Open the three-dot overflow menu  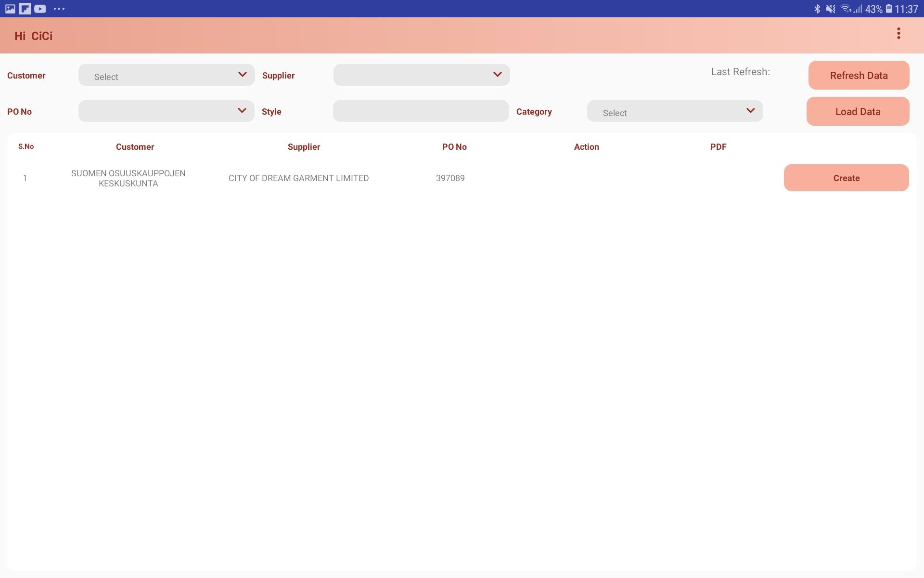click(x=898, y=34)
